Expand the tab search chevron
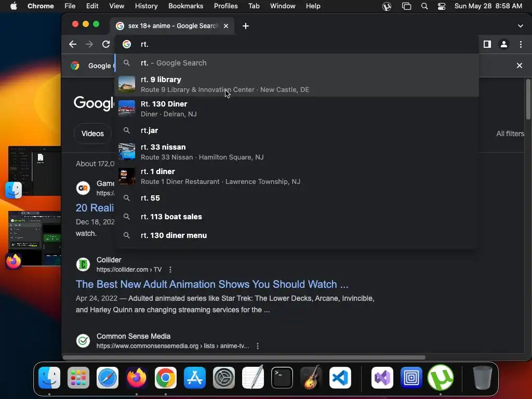The image size is (532, 399). (x=521, y=26)
